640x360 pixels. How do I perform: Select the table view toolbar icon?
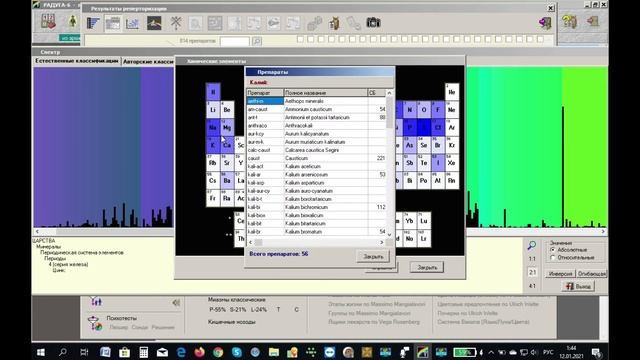click(x=113, y=23)
